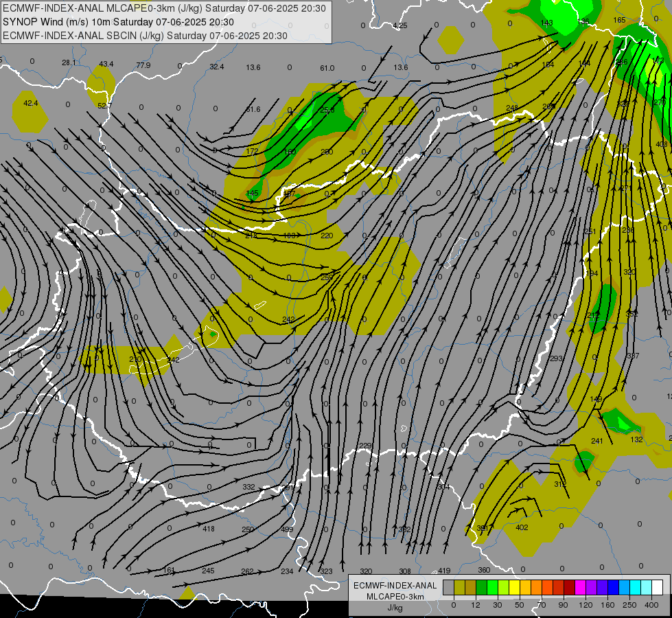Click the map value '332'
The height and width of the screenshot is (618, 672).
point(248,487)
